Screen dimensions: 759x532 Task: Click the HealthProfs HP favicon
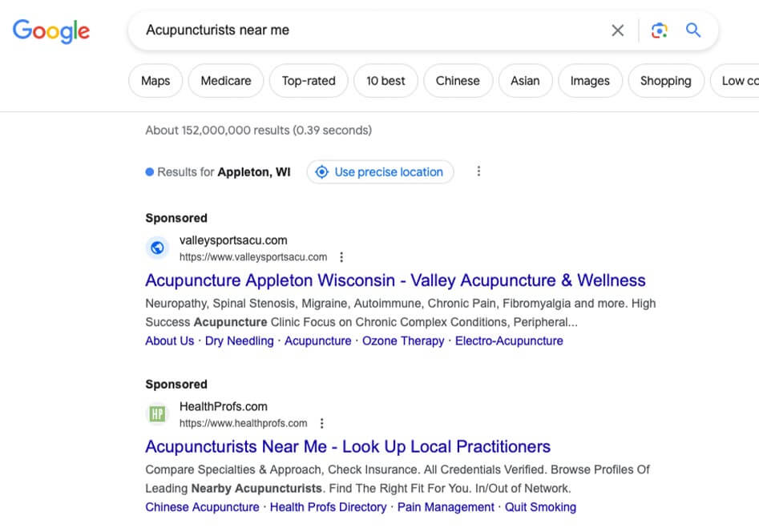[x=157, y=414]
